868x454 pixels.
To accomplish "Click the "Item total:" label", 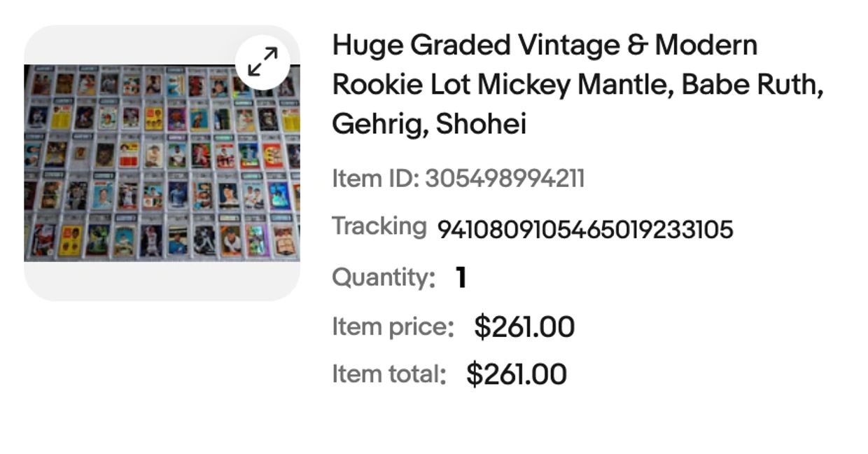I will point(388,373).
